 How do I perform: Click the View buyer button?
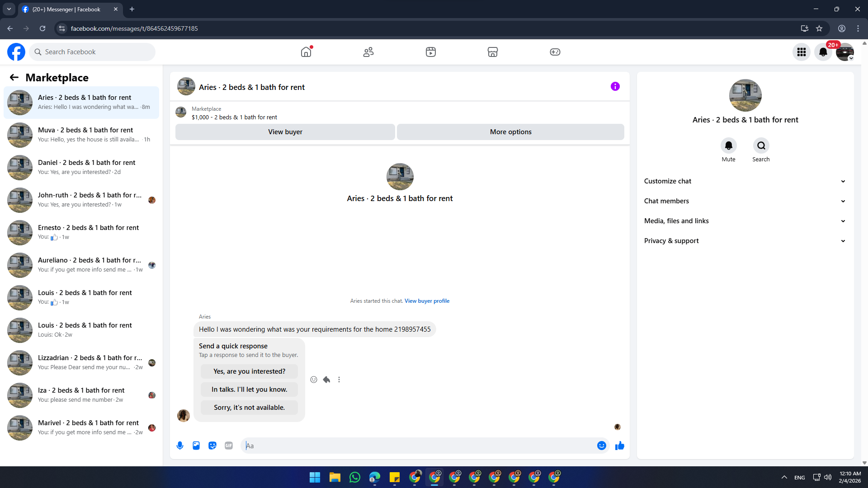[285, 132]
